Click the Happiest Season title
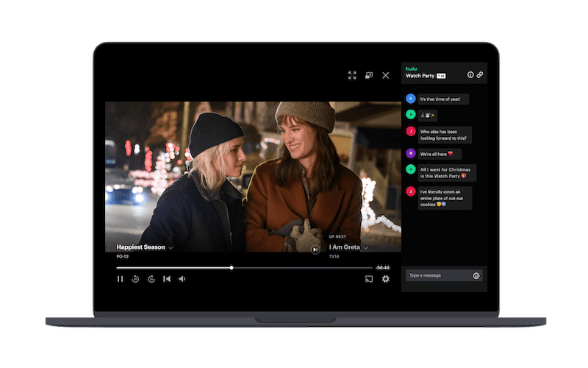This screenshot has height=368, width=588. [x=140, y=247]
